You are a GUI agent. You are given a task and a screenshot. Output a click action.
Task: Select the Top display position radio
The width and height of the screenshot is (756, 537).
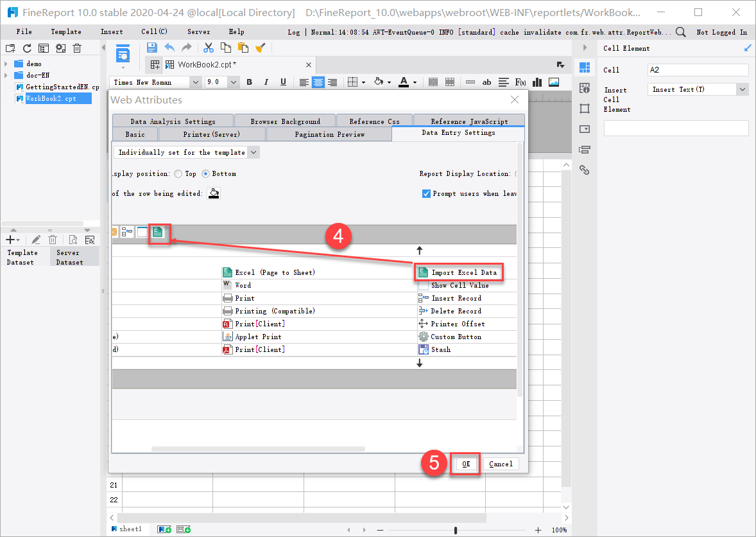coord(178,173)
